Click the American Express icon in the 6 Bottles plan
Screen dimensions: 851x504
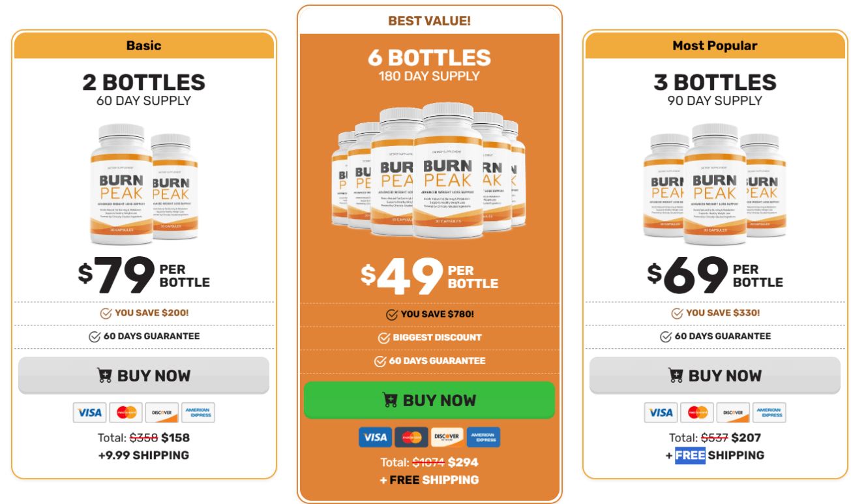pyautogui.click(x=483, y=437)
